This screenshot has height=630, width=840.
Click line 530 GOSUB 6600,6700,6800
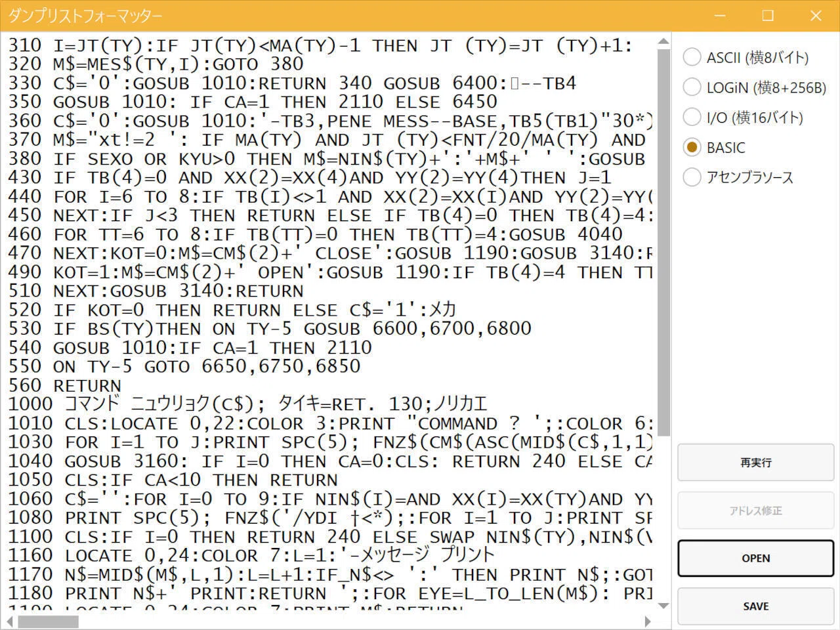[x=270, y=329]
